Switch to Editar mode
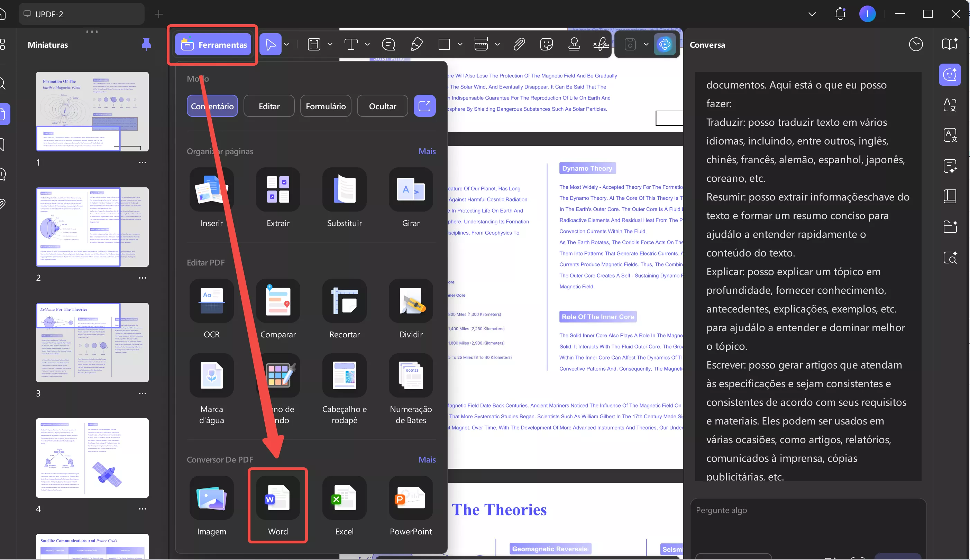Image resolution: width=970 pixels, height=560 pixels. click(x=269, y=106)
